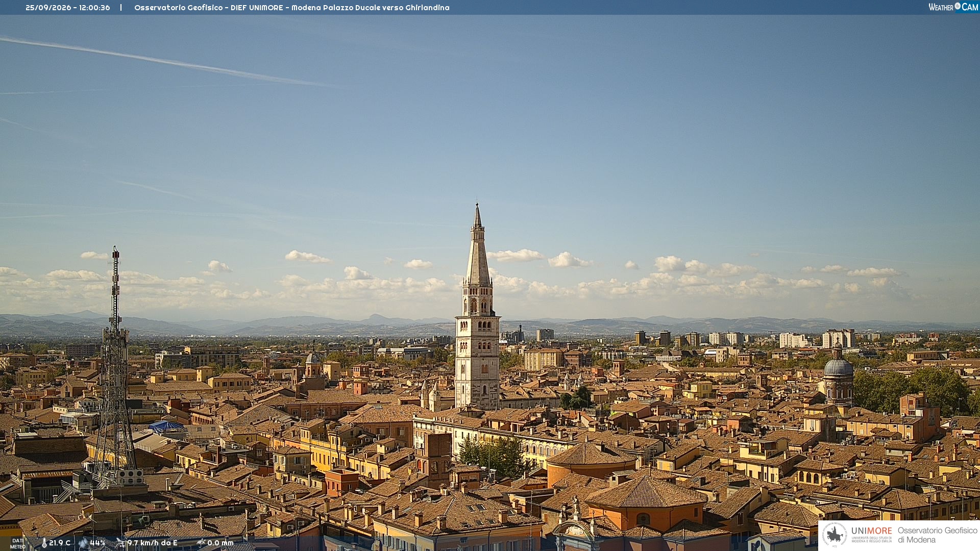The height and width of the screenshot is (551, 980).
Task: Click the thermometer temperature icon
Action: (44, 543)
